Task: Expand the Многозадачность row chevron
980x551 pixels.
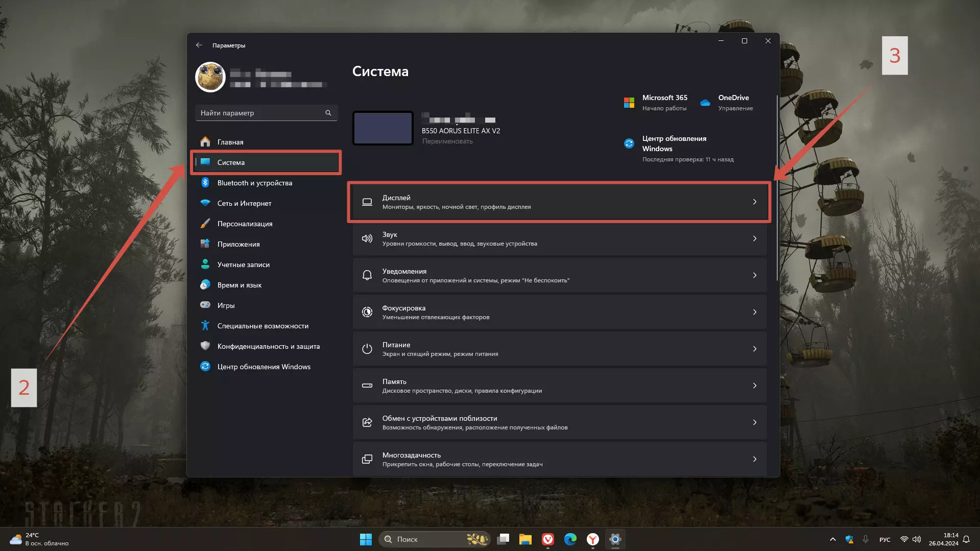Action: click(x=755, y=459)
